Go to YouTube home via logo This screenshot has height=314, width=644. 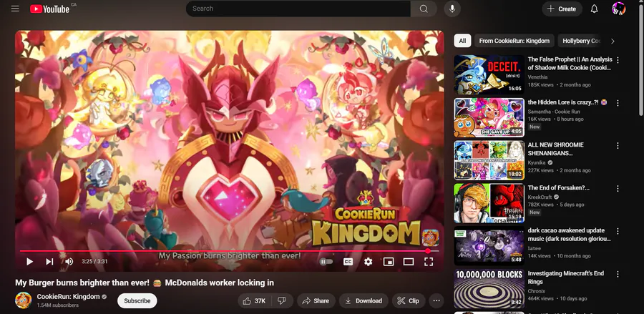click(x=49, y=9)
